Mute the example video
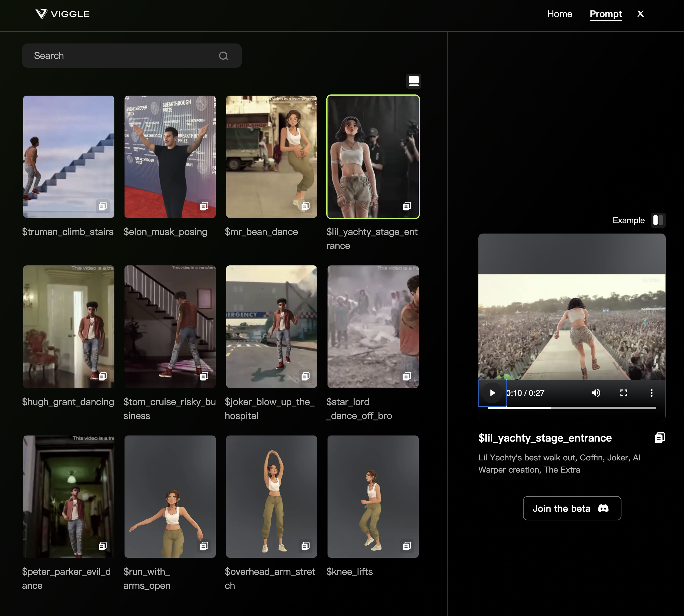The height and width of the screenshot is (616, 684). (x=596, y=393)
